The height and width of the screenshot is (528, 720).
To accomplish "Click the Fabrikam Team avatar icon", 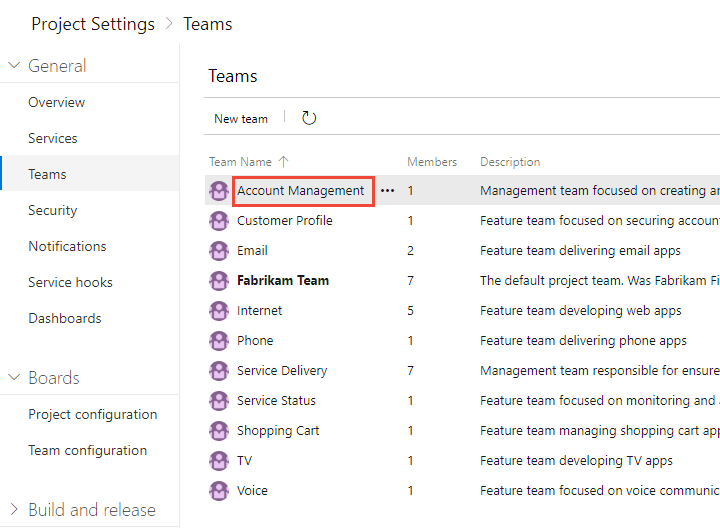I will [219, 281].
